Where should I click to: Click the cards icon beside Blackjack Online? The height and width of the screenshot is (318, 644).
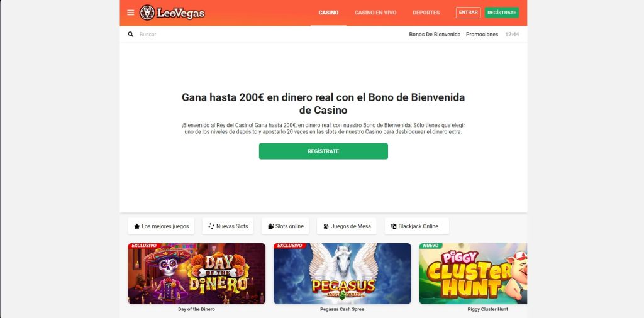click(394, 226)
